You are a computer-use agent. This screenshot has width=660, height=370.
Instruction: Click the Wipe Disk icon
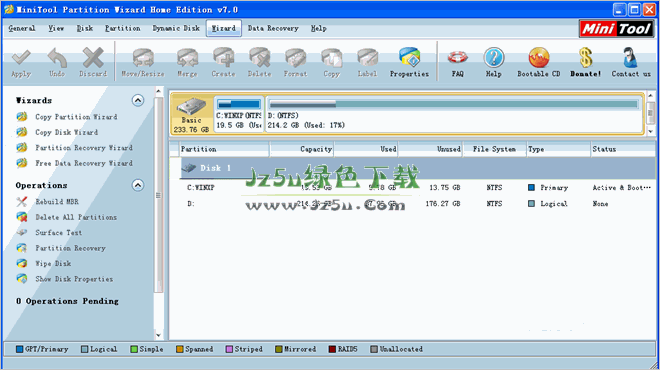pyautogui.click(x=21, y=264)
